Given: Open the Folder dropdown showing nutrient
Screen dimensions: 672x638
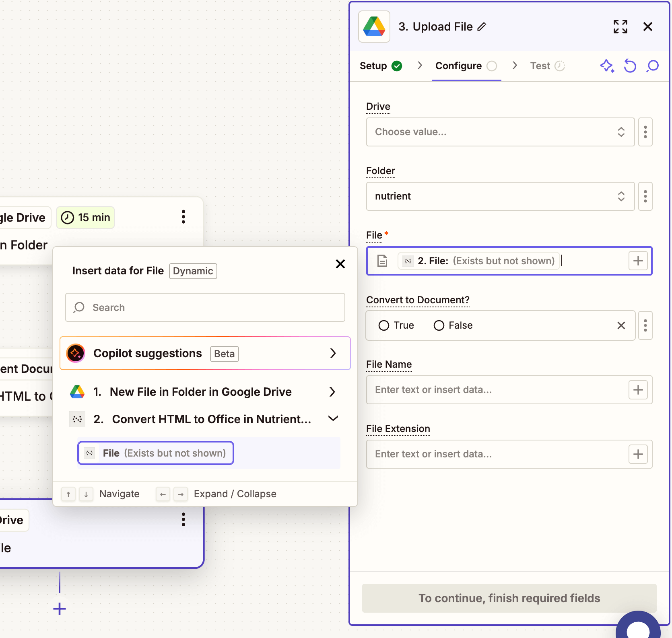Looking at the screenshot, I should [500, 196].
